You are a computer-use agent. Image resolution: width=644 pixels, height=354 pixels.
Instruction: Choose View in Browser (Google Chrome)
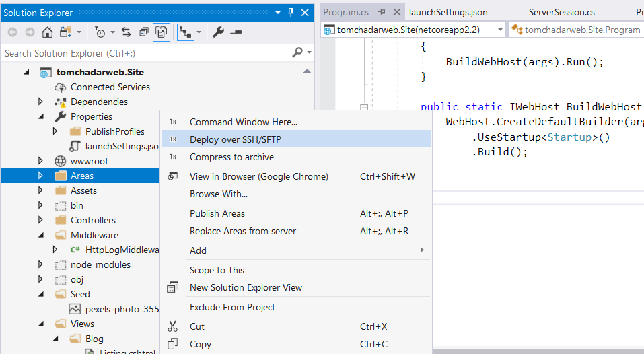pos(296,176)
